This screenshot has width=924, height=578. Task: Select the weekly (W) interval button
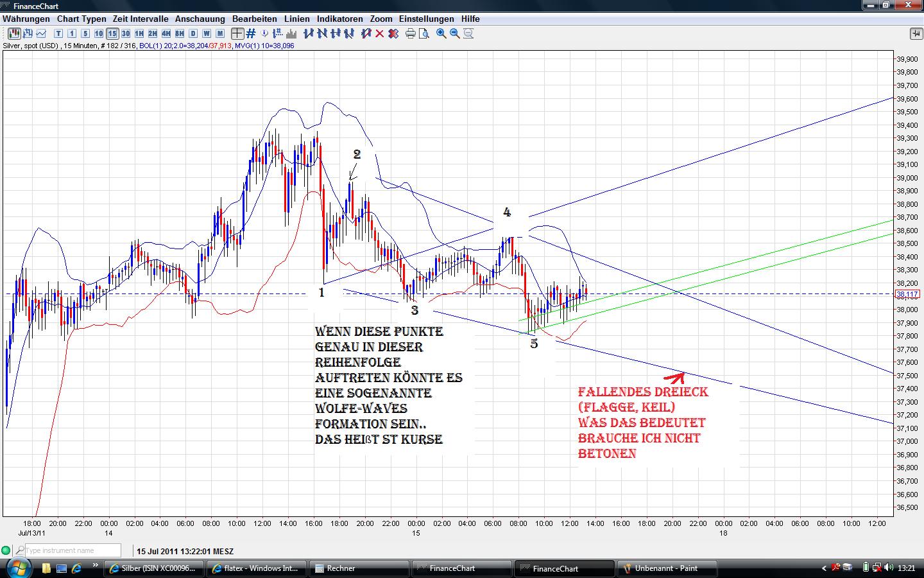coord(207,33)
